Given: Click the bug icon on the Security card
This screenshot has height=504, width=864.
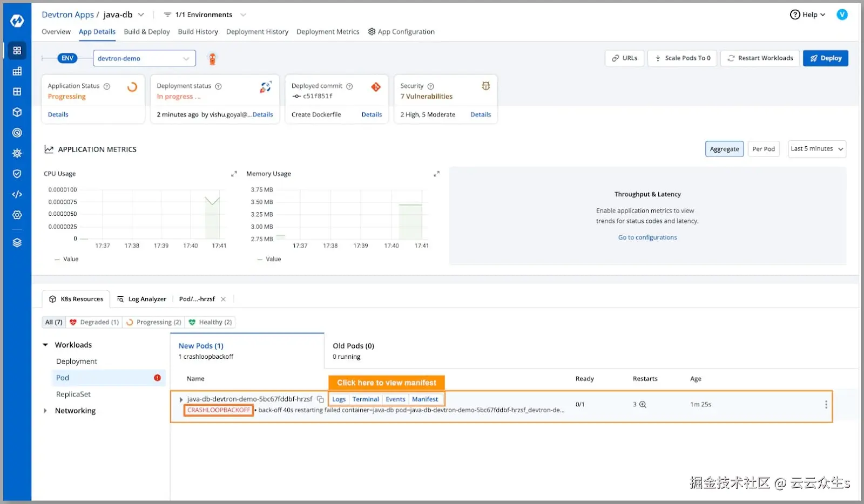Looking at the screenshot, I should pyautogui.click(x=486, y=86).
